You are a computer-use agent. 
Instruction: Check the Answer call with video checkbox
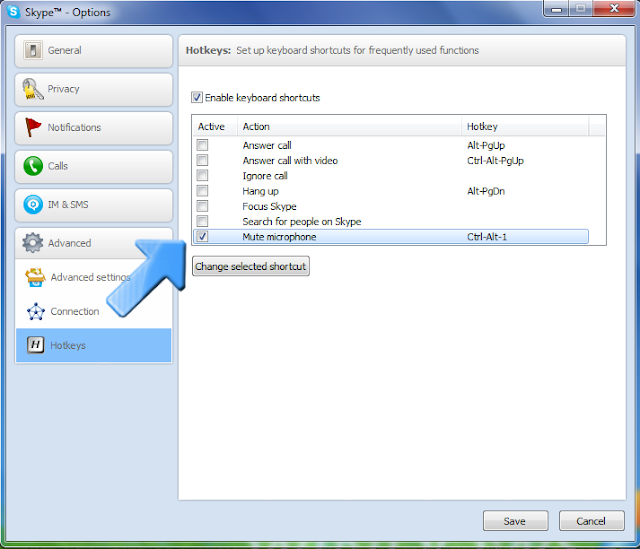(202, 160)
